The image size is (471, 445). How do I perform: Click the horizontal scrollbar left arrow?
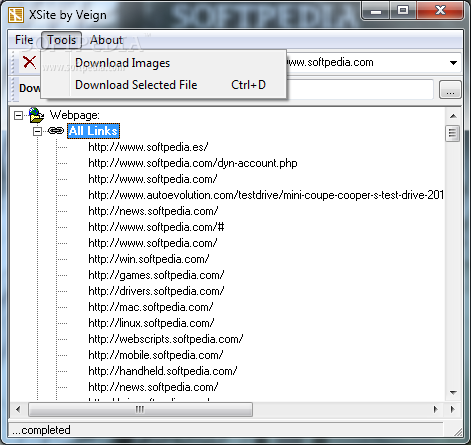[18, 409]
